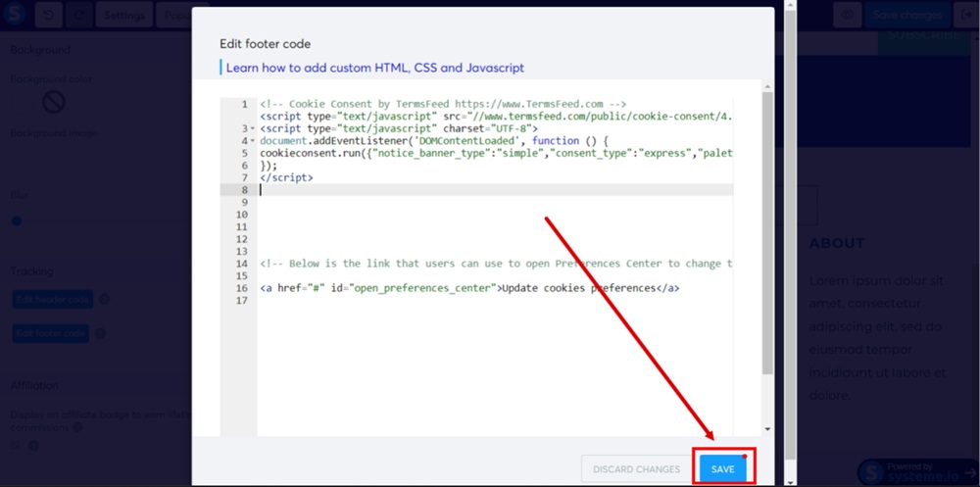
Task: Open the preview eye icon
Action: [848, 15]
